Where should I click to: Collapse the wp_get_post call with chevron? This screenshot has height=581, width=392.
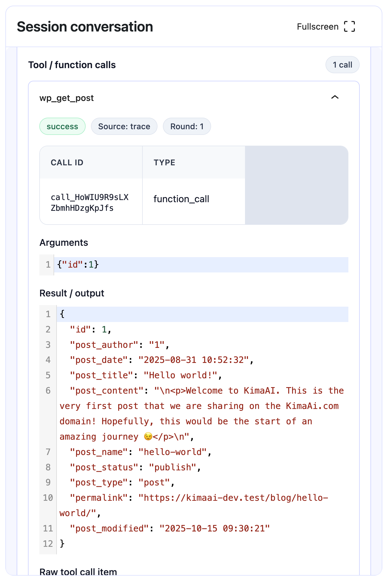(x=335, y=97)
